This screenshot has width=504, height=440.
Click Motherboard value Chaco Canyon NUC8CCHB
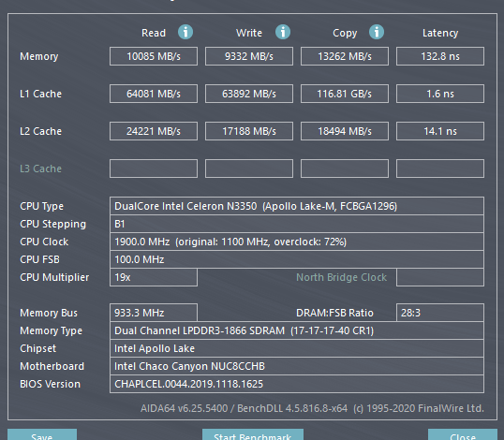(x=297, y=366)
